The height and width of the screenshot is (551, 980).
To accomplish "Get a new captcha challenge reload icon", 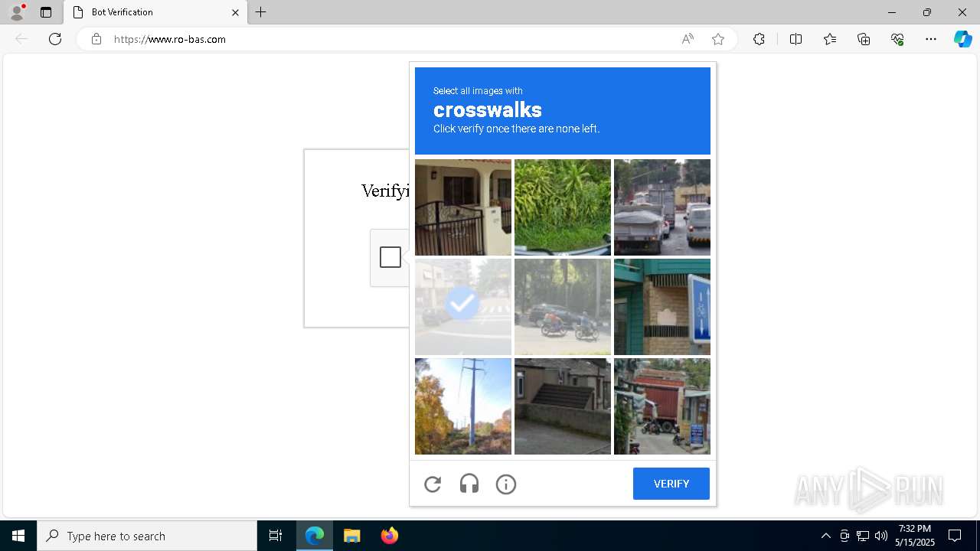I will coord(433,484).
